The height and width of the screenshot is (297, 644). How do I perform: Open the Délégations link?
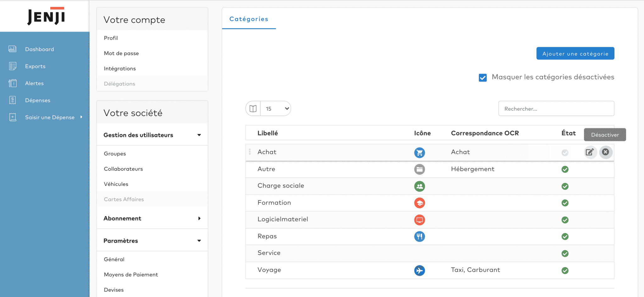coord(119,84)
